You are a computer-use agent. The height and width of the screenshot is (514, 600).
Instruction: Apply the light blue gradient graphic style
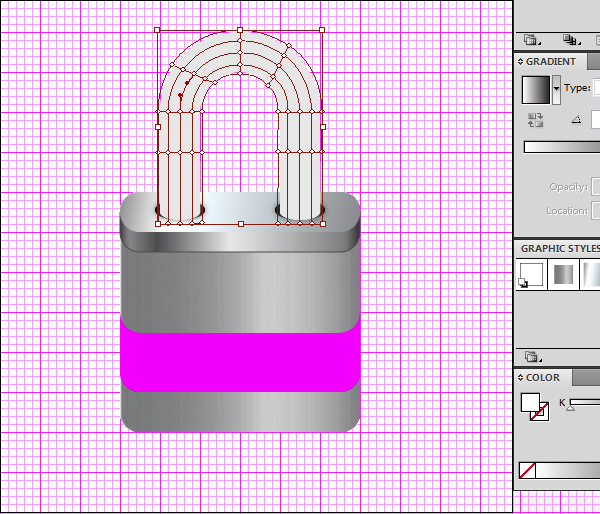(590, 274)
